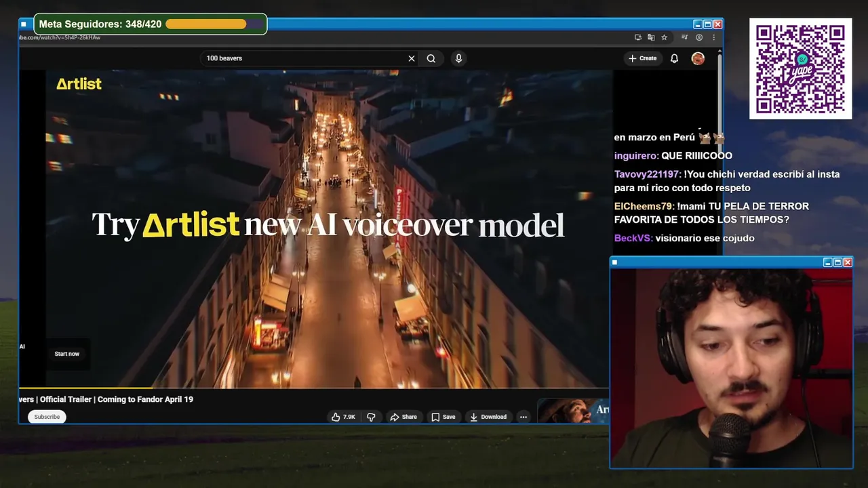Share the video
The image size is (868, 488).
tap(403, 417)
